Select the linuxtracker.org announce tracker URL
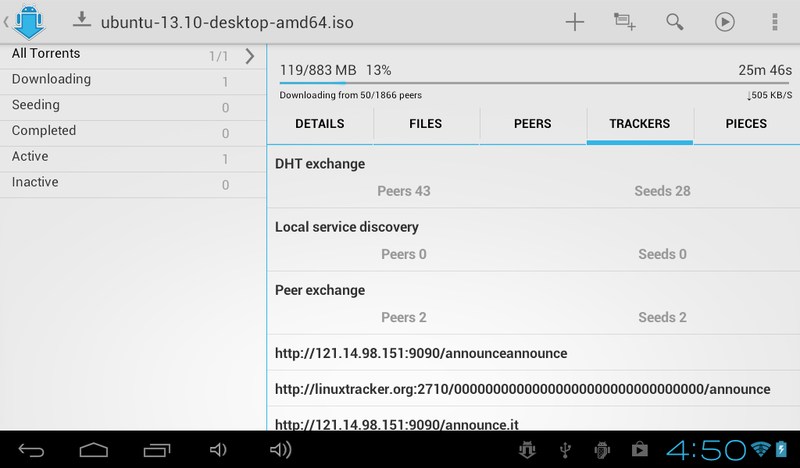Image resolution: width=800 pixels, height=468 pixels. tap(522, 389)
